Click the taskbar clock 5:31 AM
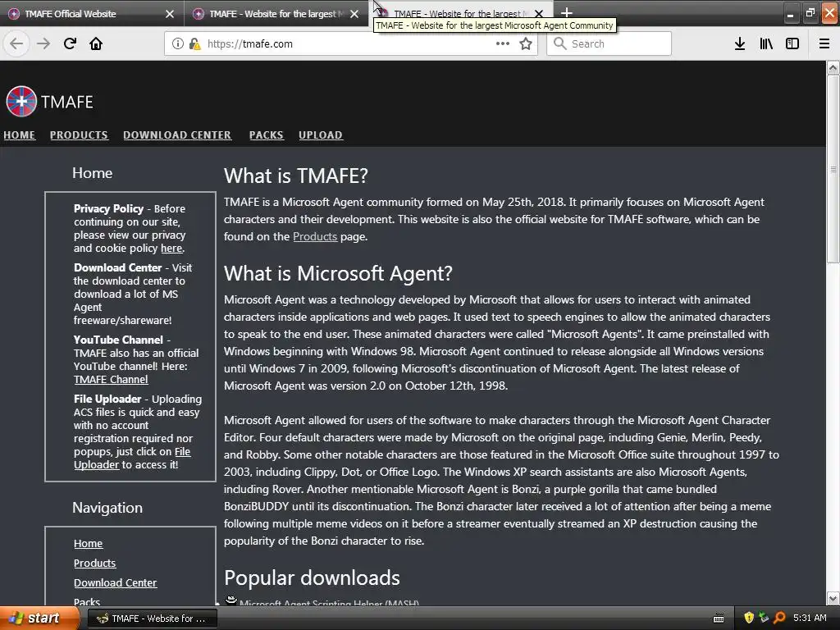This screenshot has width=840, height=630. (810, 618)
